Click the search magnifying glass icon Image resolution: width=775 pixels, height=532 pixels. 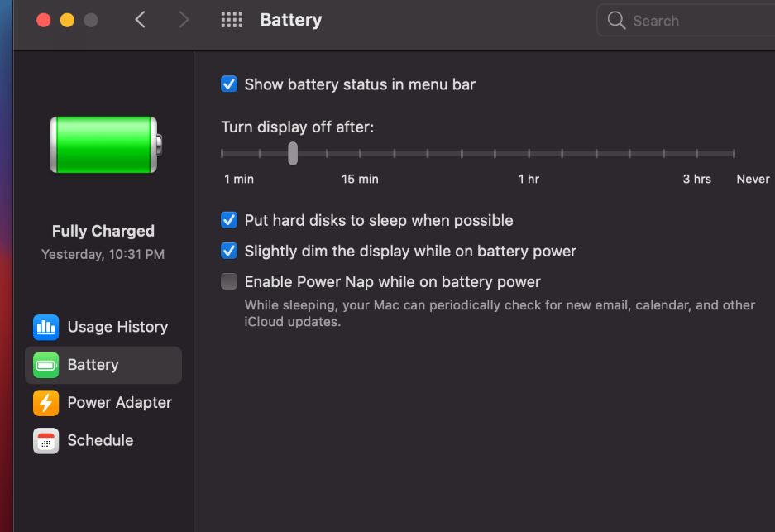616,21
